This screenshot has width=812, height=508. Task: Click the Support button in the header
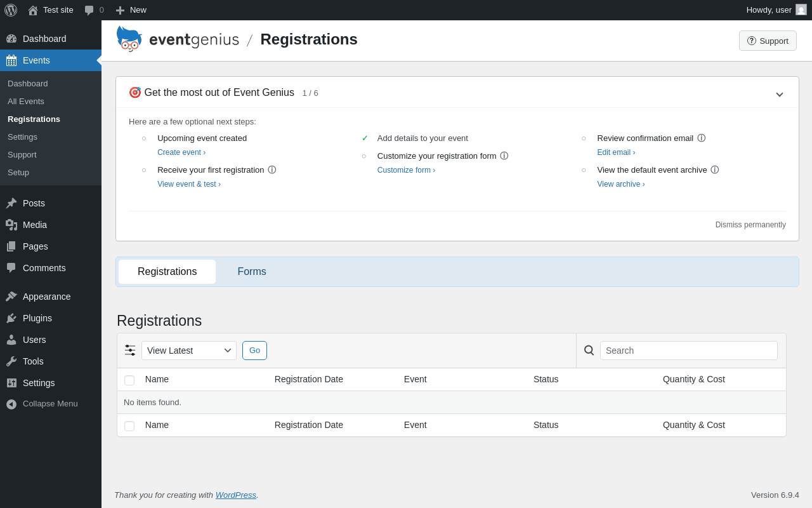tap(768, 41)
